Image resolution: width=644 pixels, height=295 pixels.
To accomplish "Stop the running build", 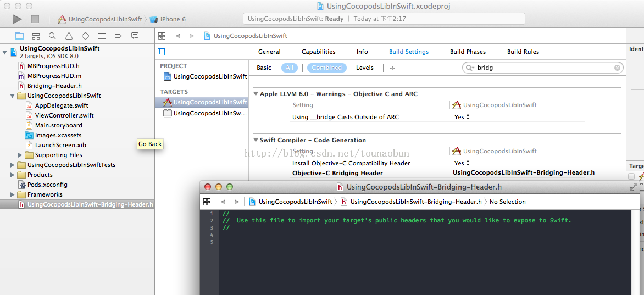I will pyautogui.click(x=35, y=19).
